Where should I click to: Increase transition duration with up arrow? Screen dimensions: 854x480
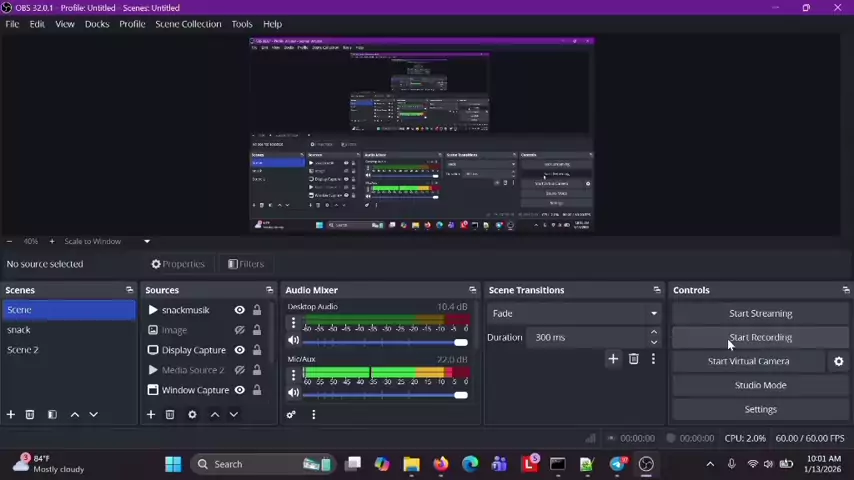pos(654,332)
